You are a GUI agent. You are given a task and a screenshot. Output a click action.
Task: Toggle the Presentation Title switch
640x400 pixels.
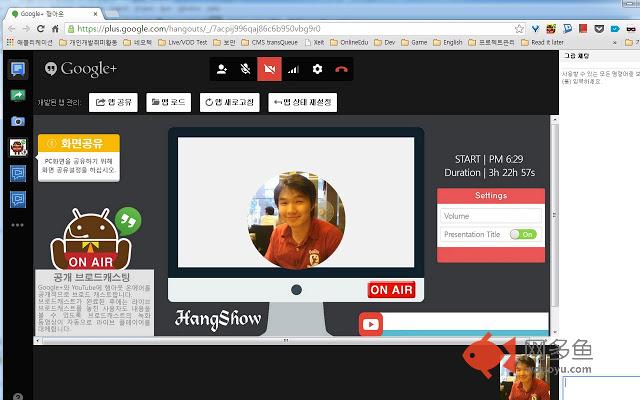pos(523,234)
